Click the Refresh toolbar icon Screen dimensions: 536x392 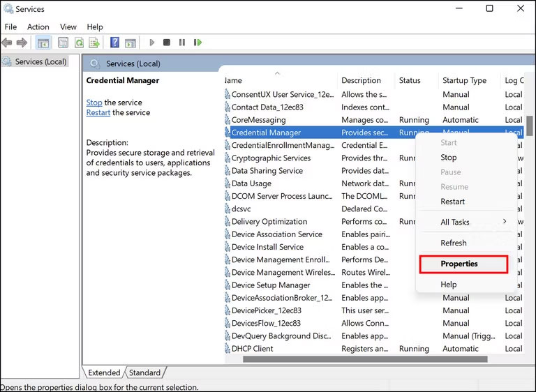point(79,43)
